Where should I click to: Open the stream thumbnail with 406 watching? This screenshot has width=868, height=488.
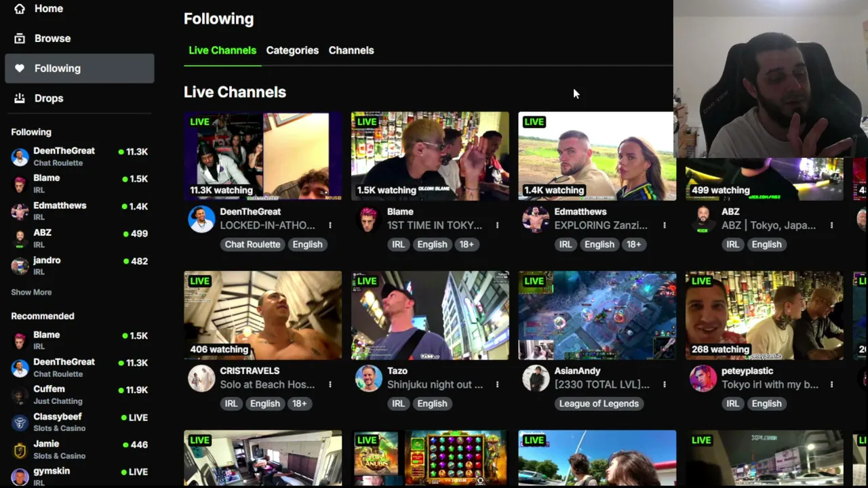pyautogui.click(x=262, y=315)
